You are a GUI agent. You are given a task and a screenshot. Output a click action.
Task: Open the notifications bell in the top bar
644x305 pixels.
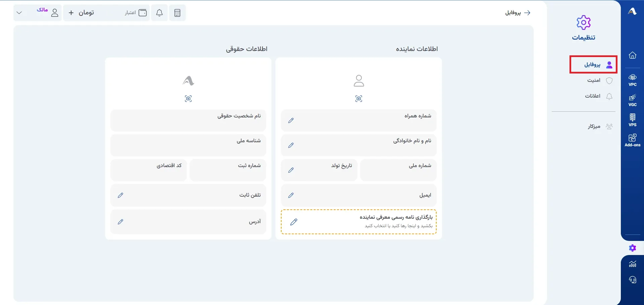159,13
